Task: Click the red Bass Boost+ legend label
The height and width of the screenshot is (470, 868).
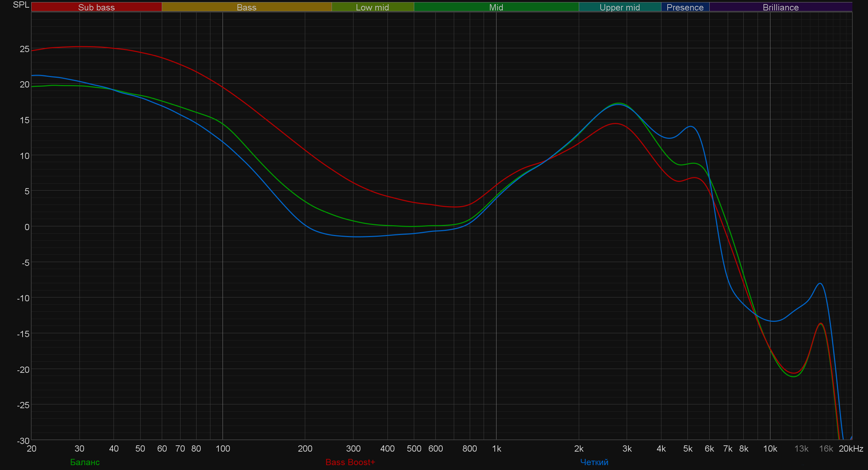Action: tap(350, 462)
